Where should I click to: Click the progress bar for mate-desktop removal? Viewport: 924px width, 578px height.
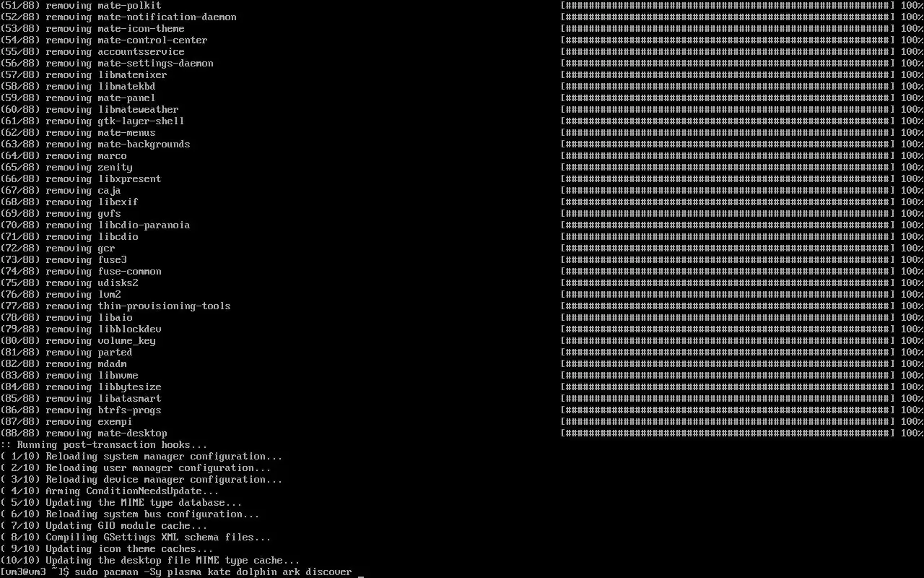coord(728,433)
